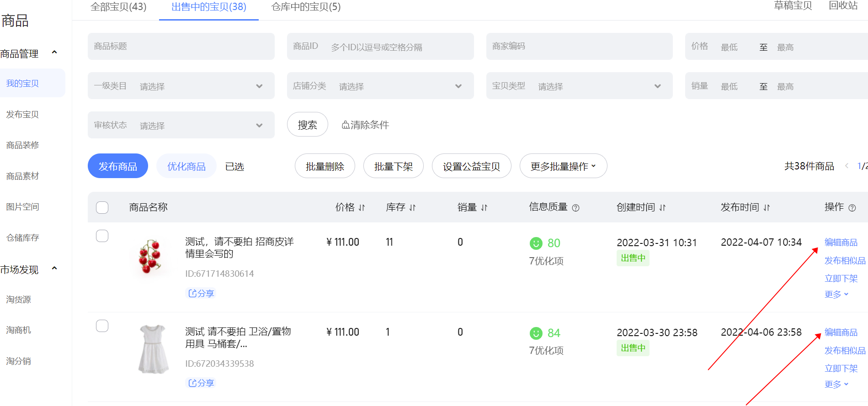Viewport: 868px width, 406px height.
Task: Click 清除条件 to reset filters
Action: point(365,125)
